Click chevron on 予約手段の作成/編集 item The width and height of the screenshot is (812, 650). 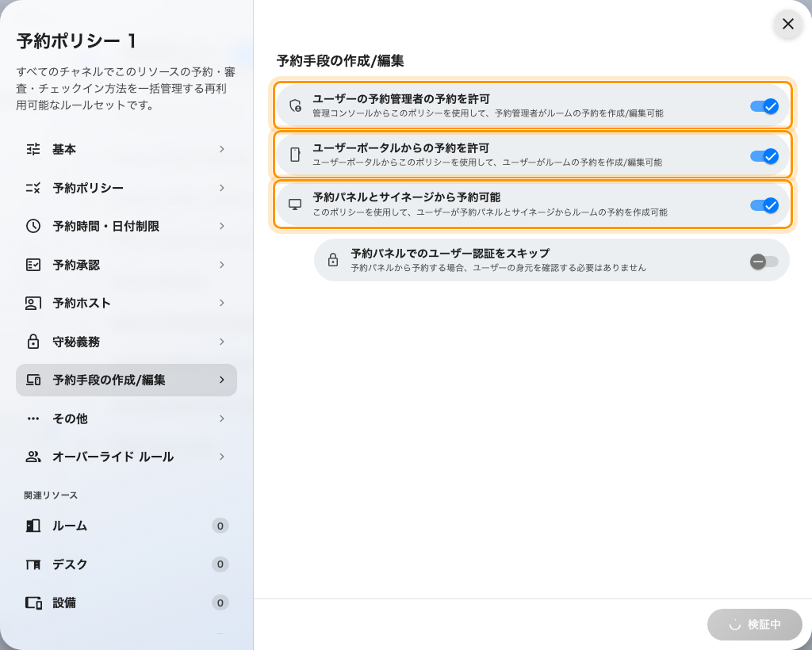pos(222,380)
